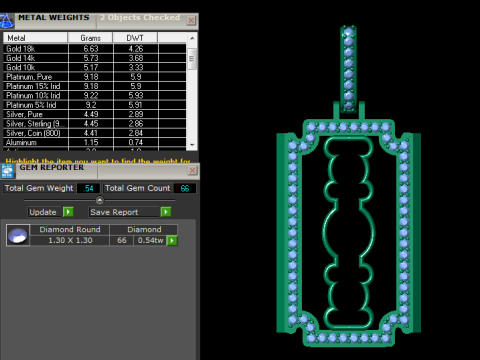Click the green arrow next to Update

(68, 212)
